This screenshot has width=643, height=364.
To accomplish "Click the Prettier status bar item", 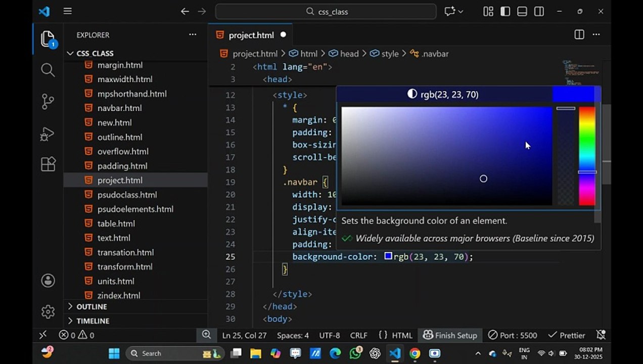I will click(x=566, y=335).
